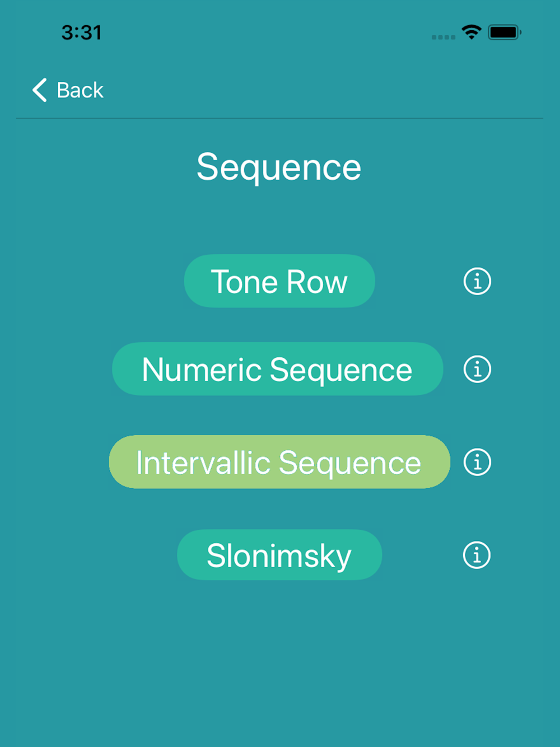Click the cellular signal dots

[443, 37]
